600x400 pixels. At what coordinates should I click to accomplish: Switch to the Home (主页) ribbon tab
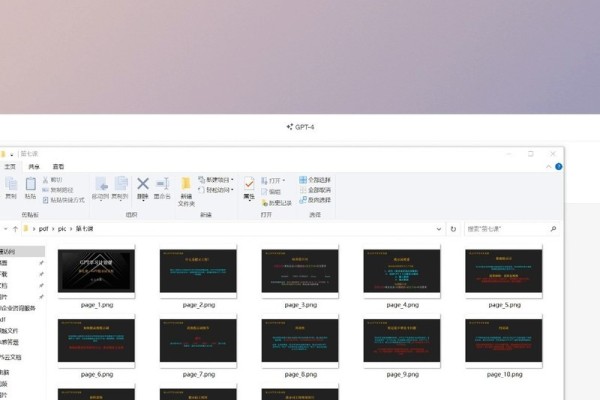point(10,167)
